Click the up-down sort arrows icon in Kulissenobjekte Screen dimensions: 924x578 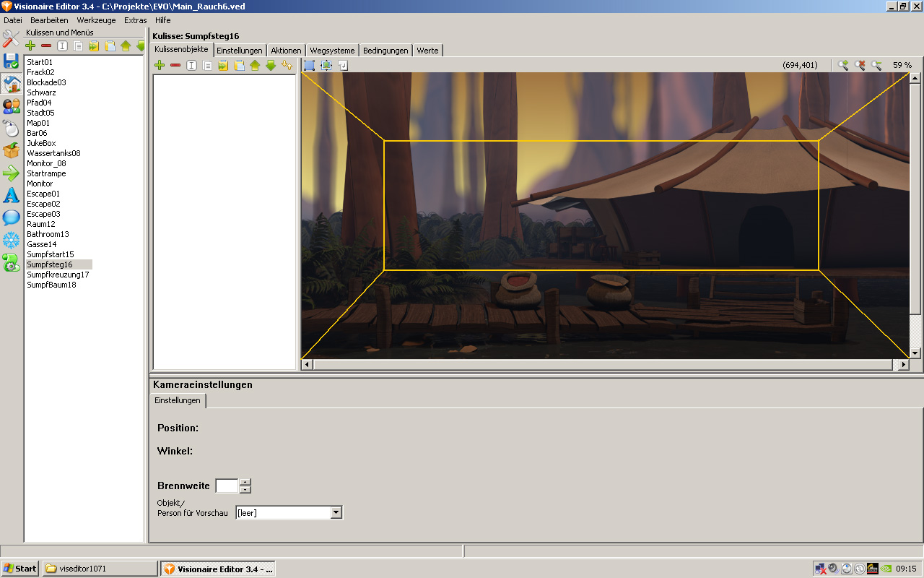287,66
